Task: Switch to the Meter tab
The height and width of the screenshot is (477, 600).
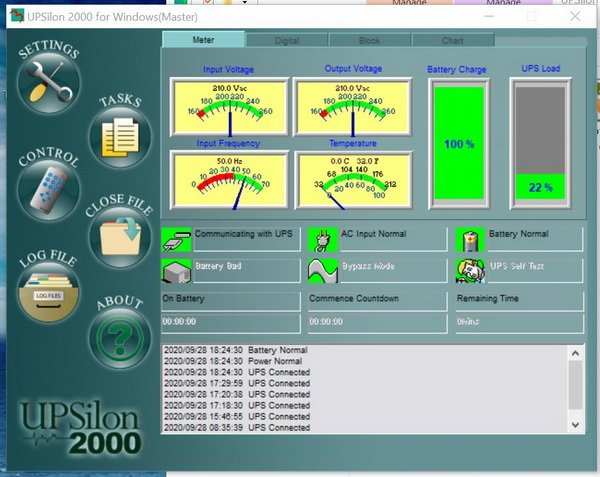Action: 203,40
